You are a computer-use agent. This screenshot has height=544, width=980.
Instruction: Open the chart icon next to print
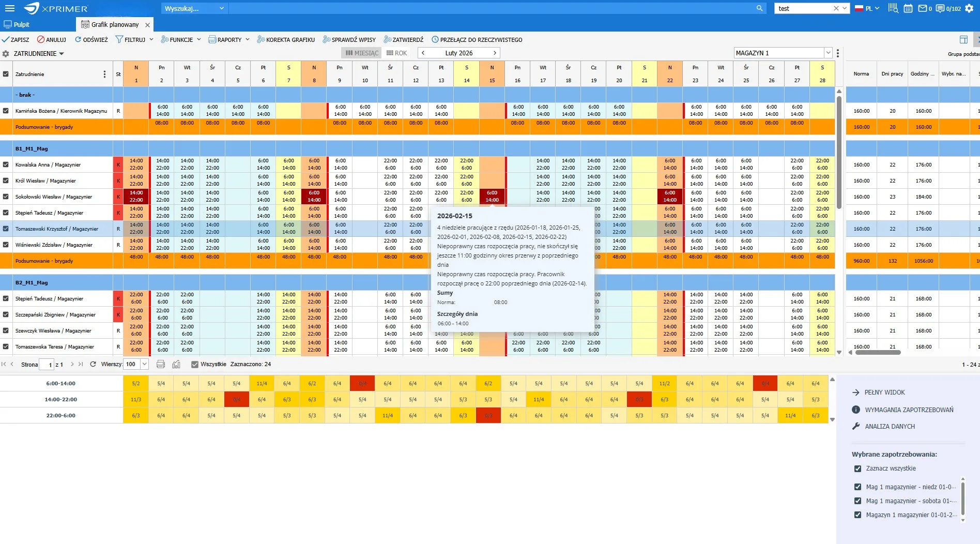click(176, 364)
